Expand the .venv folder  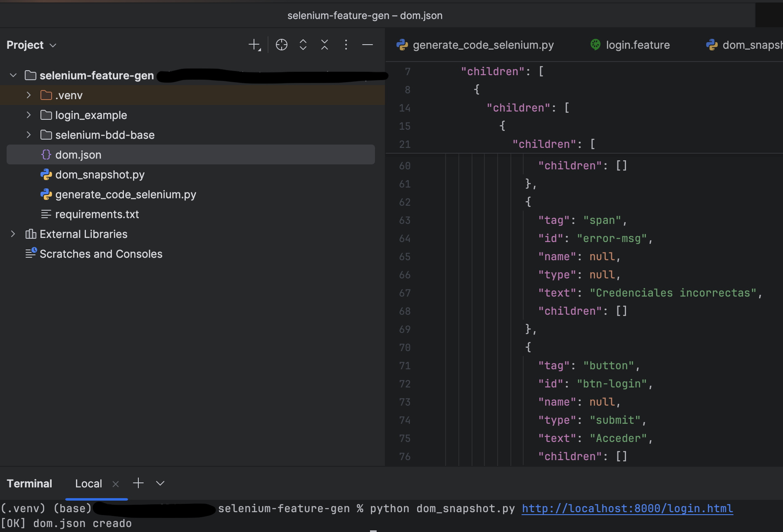coord(28,95)
